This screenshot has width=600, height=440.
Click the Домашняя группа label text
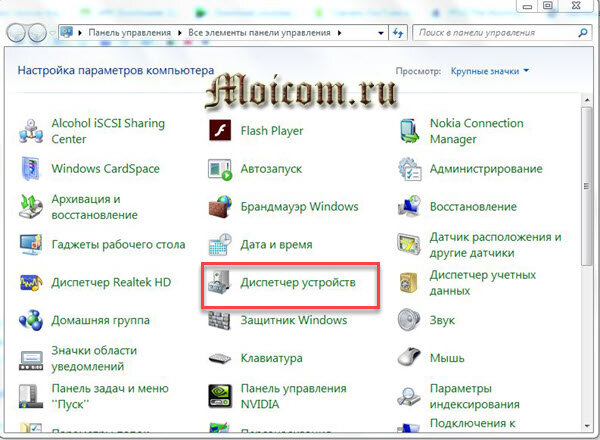tap(101, 320)
